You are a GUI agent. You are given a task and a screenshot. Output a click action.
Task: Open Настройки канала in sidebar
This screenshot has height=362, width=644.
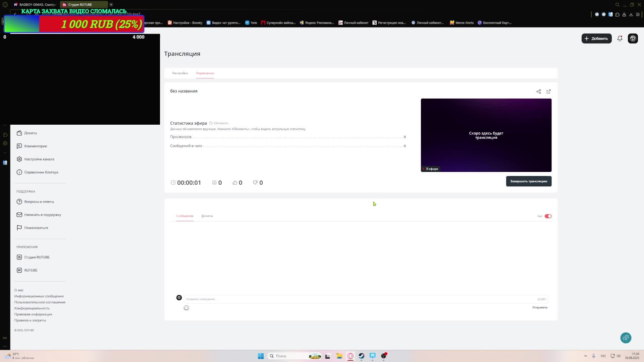tap(39, 159)
